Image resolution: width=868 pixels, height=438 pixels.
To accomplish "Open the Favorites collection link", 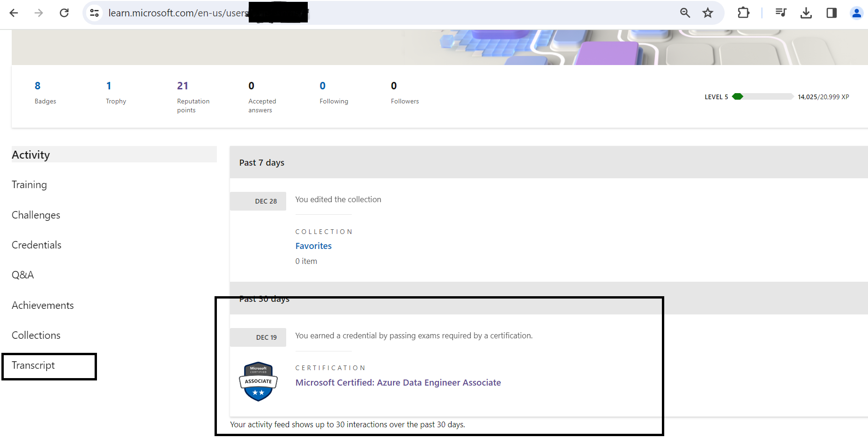I will click(313, 246).
